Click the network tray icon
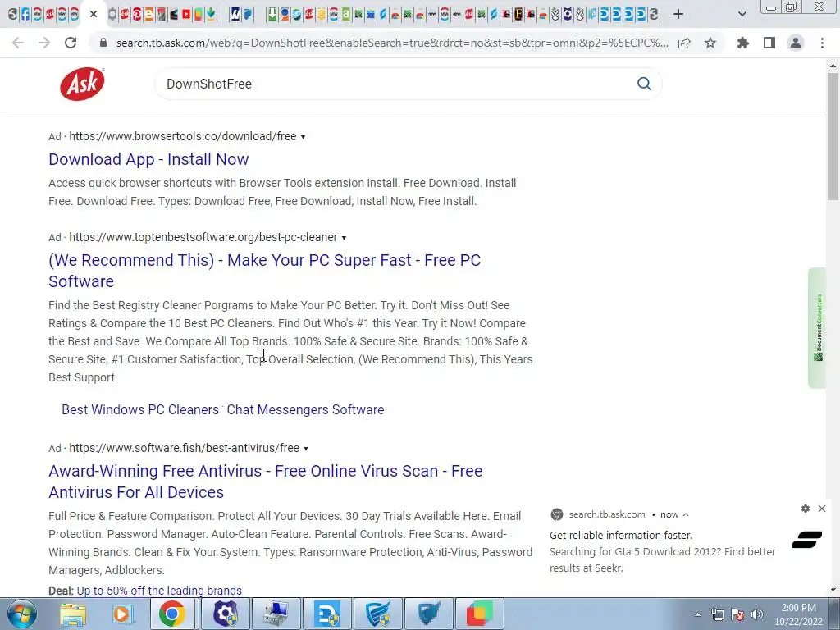The image size is (840, 630). [717, 614]
